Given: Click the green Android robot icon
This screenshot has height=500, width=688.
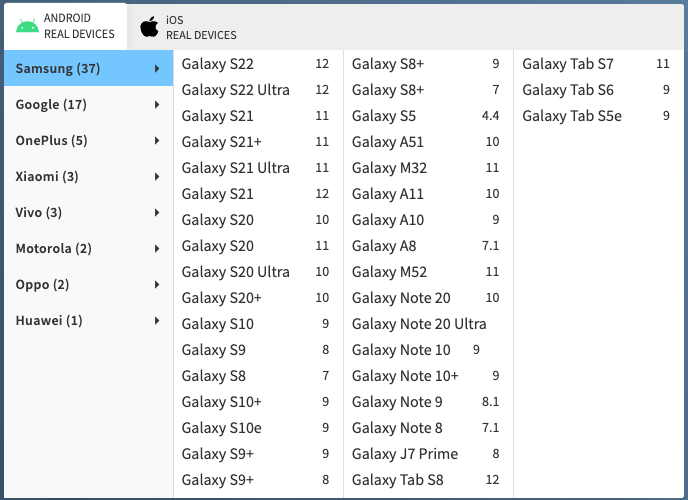Looking at the screenshot, I should click(27, 26).
